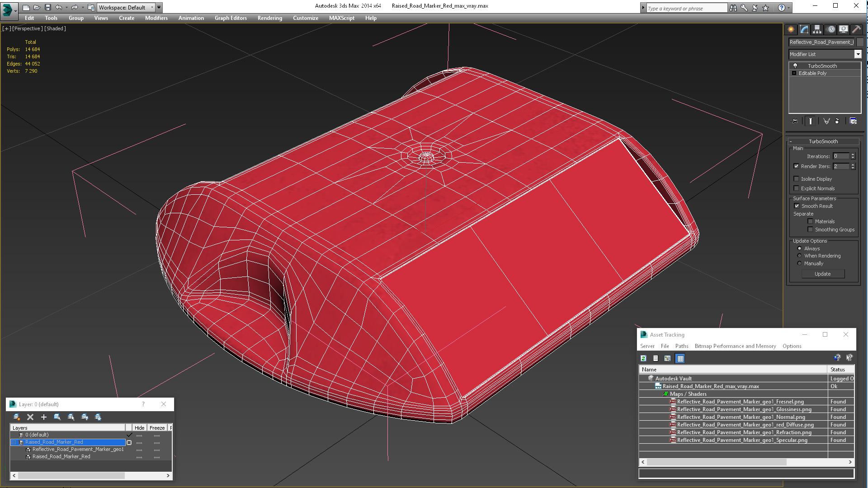Click the Pin Stack icon
This screenshot has width=868, height=488.
(795, 121)
